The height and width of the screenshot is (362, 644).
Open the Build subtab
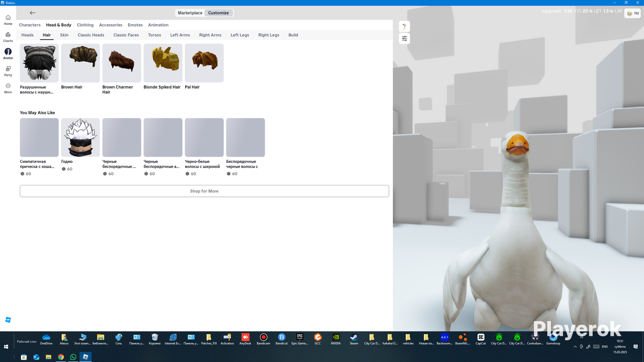[x=293, y=35]
